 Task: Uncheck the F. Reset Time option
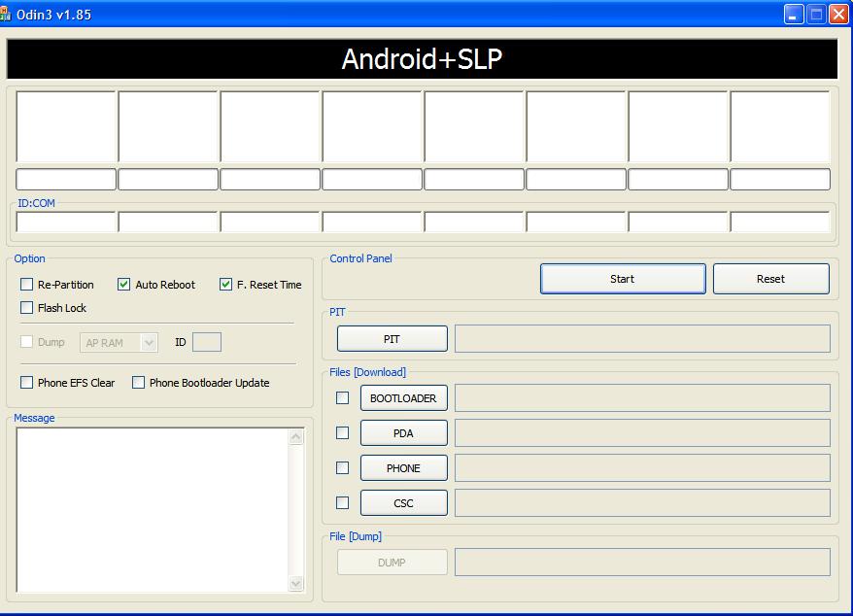point(225,284)
